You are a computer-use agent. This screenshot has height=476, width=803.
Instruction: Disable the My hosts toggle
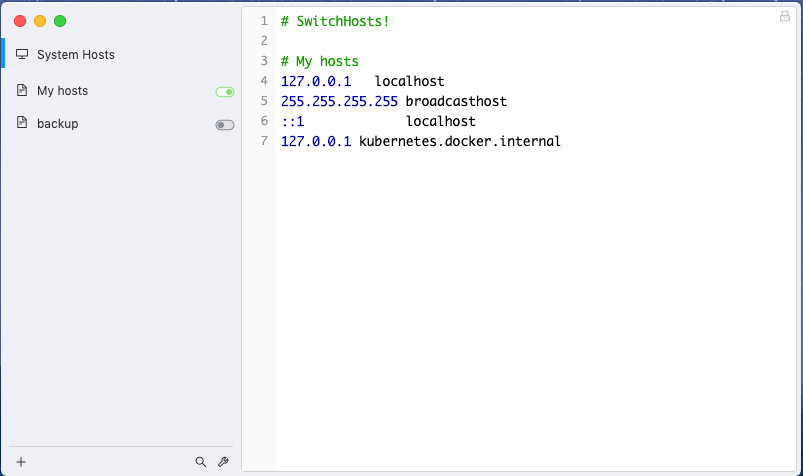tap(225, 92)
